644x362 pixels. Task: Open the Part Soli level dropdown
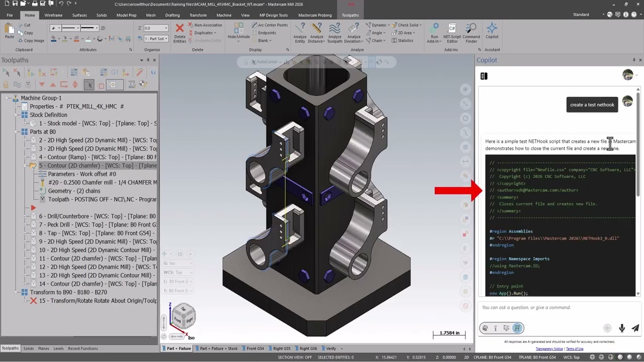tap(166, 39)
